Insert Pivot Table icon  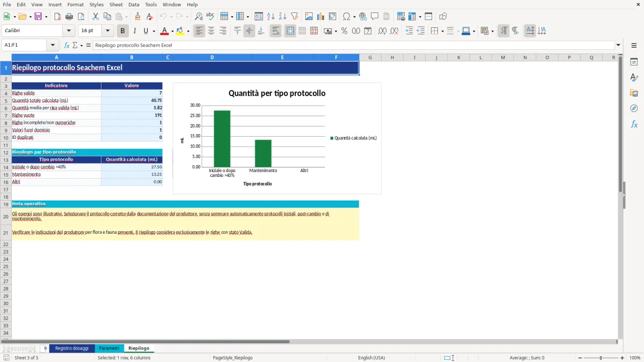tap(333, 17)
